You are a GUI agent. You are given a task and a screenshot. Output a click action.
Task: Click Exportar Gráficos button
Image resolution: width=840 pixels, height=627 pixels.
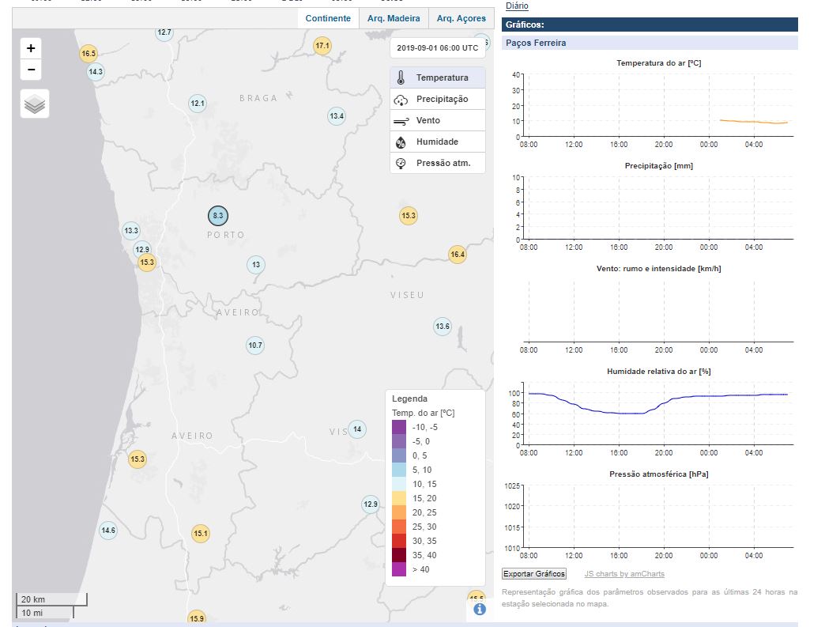pos(534,574)
